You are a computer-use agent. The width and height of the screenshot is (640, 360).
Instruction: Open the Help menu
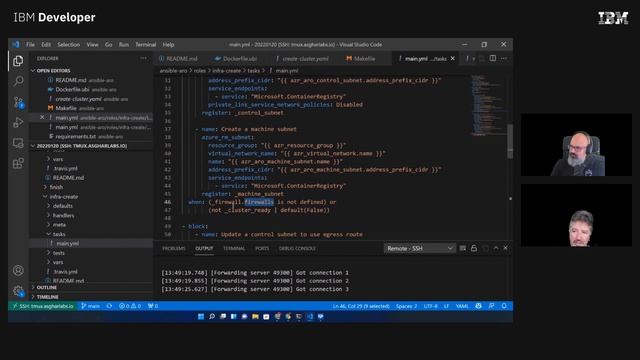(168, 44)
